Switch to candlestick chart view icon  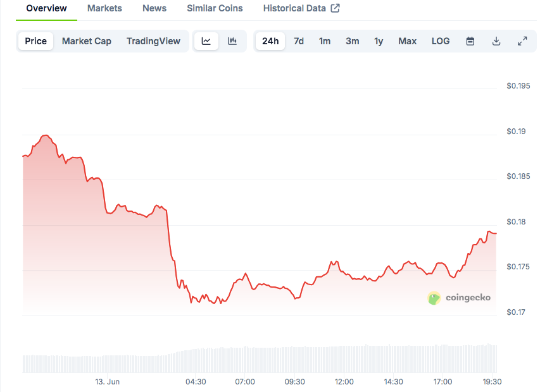[232, 41]
